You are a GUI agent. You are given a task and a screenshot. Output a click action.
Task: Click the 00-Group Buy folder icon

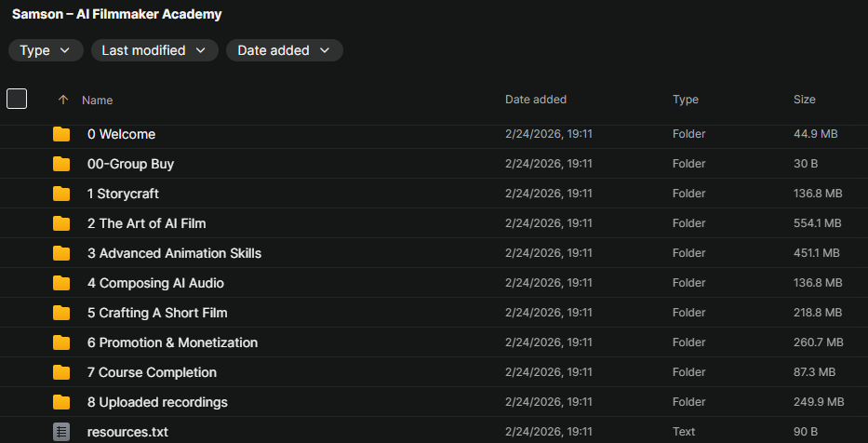[x=61, y=164]
